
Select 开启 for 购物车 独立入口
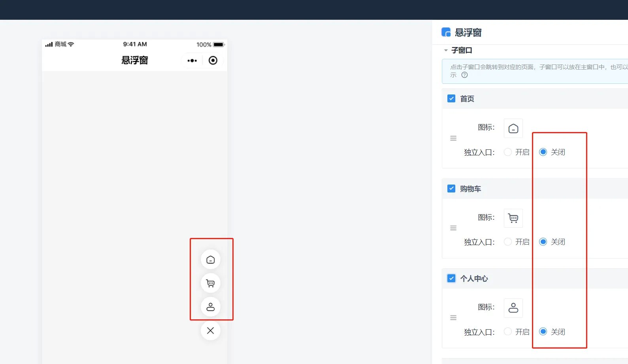click(x=508, y=242)
